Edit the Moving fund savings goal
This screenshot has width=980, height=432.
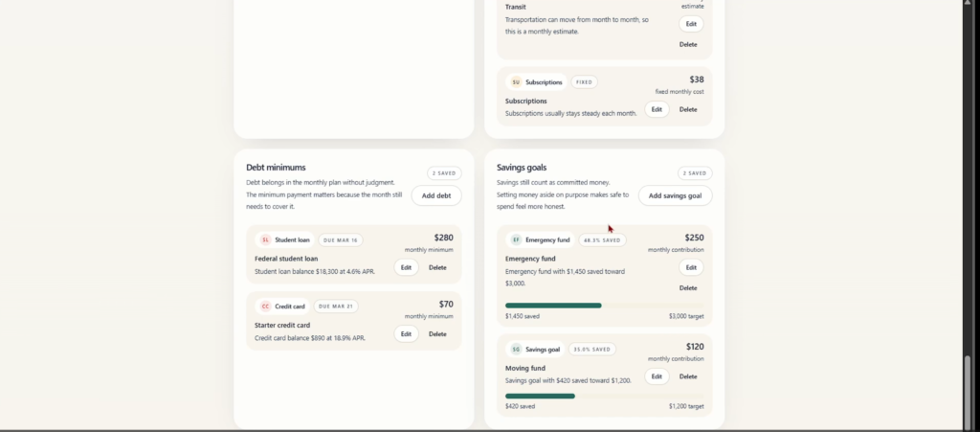click(657, 376)
